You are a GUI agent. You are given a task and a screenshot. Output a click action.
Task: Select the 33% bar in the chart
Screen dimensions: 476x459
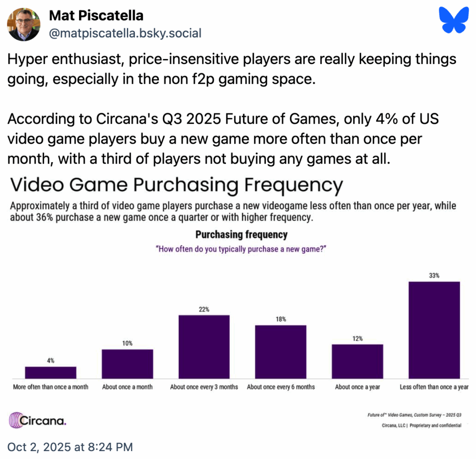pyautogui.click(x=434, y=329)
